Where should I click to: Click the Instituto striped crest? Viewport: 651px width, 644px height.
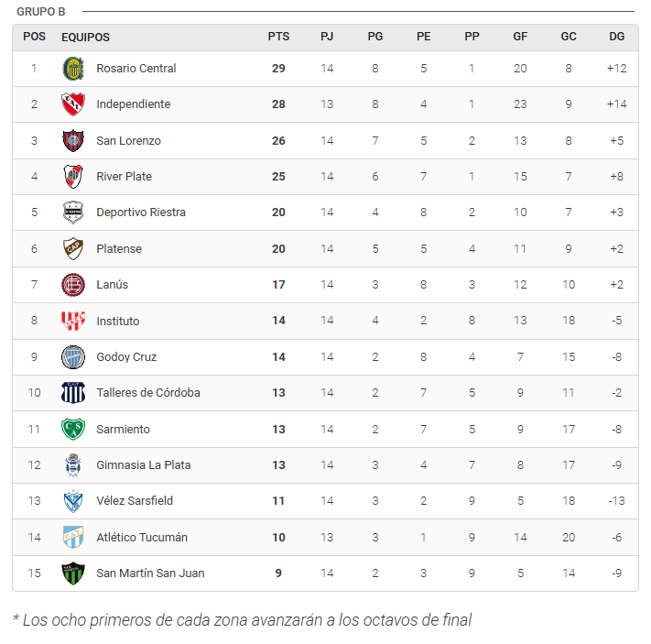click(x=72, y=321)
